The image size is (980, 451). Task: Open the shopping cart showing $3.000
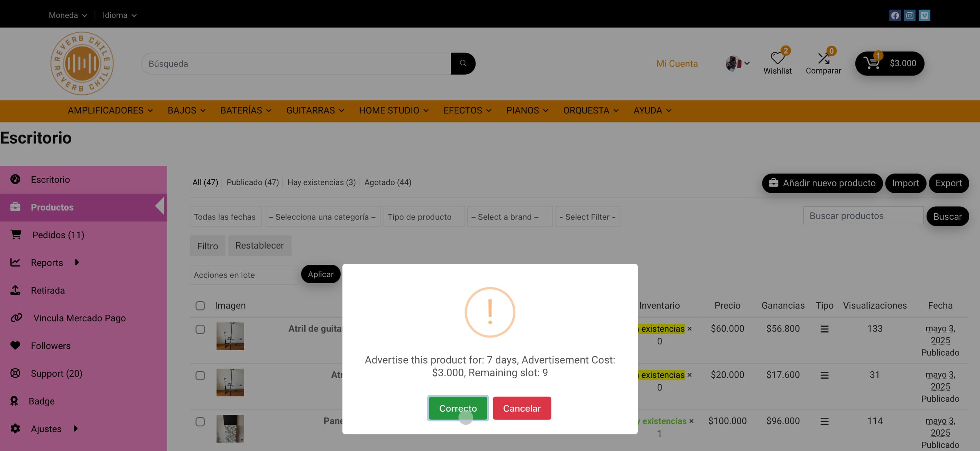point(889,63)
